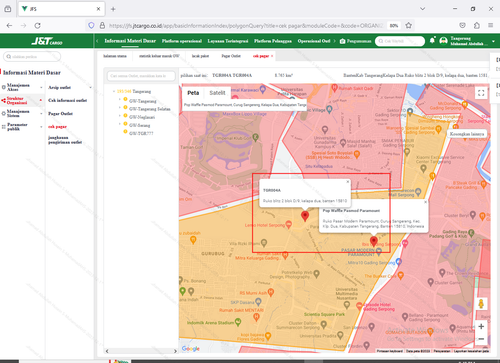Image resolution: width=500 pixels, height=363 pixels.
Task: Expand the Arsip outlet submenu
Action: [x=90, y=87]
